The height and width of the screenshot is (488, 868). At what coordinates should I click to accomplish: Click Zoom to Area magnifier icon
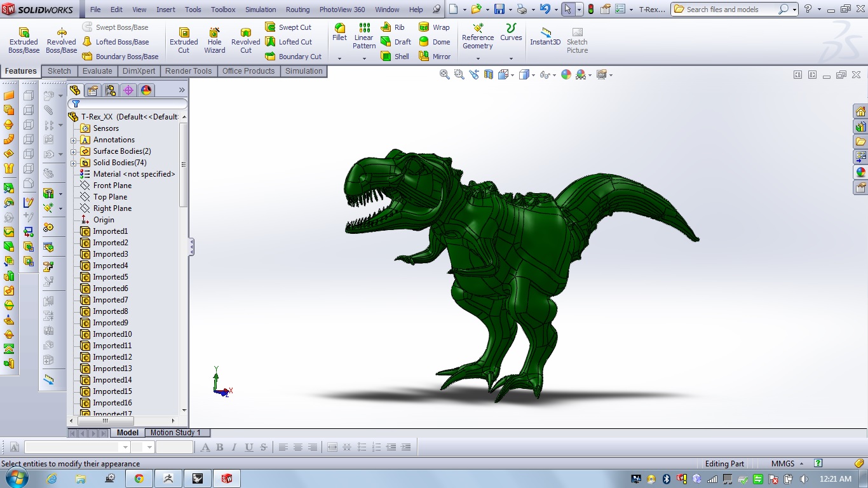point(459,74)
